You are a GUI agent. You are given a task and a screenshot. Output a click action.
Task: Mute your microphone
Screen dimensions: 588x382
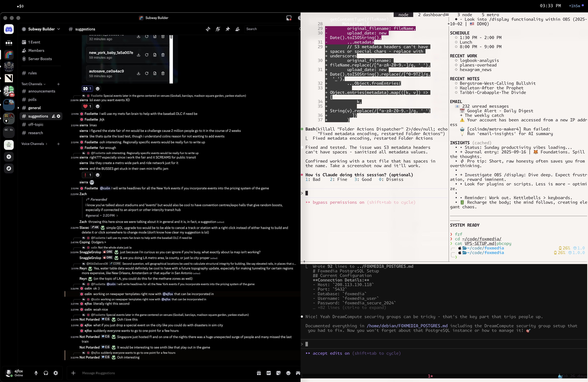pos(36,373)
